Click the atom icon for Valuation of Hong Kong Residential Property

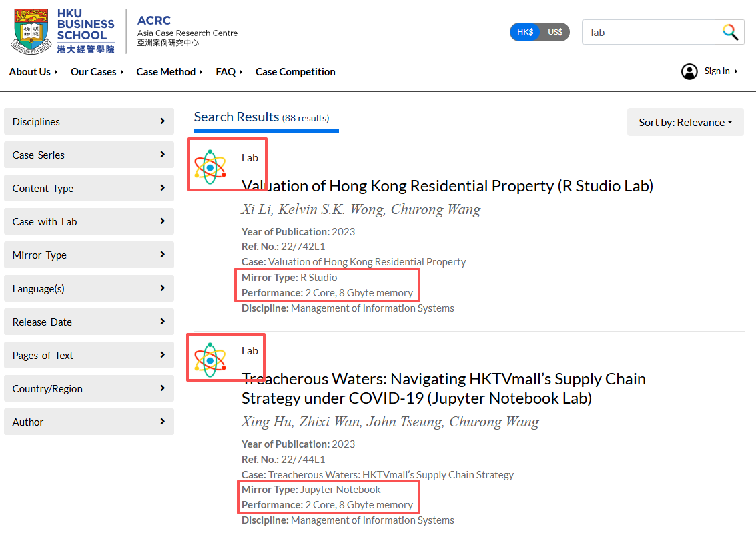210,167
